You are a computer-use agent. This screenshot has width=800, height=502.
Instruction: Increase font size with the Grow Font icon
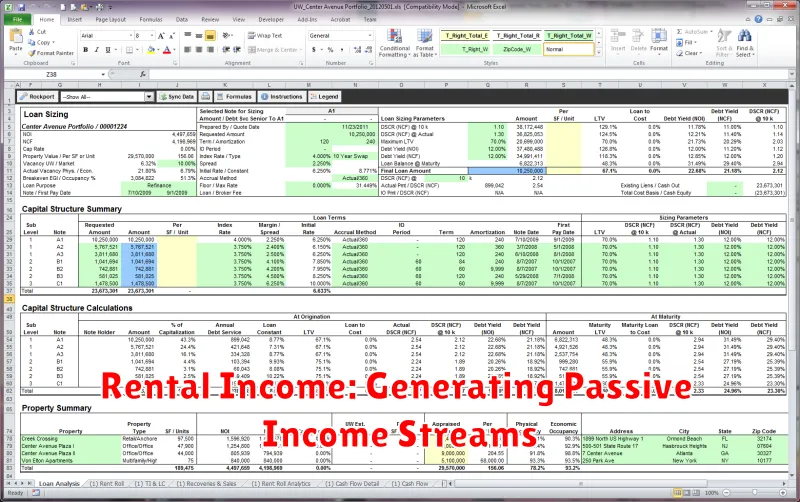(x=161, y=36)
